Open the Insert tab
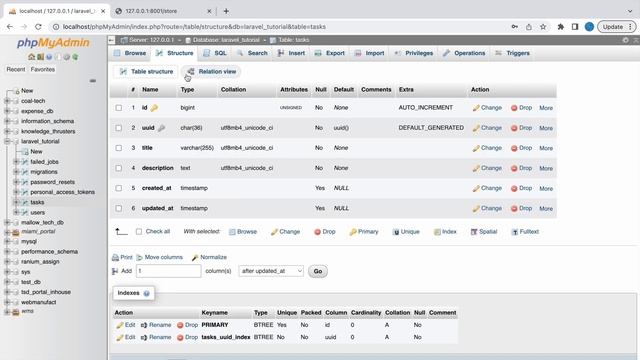 point(291,53)
